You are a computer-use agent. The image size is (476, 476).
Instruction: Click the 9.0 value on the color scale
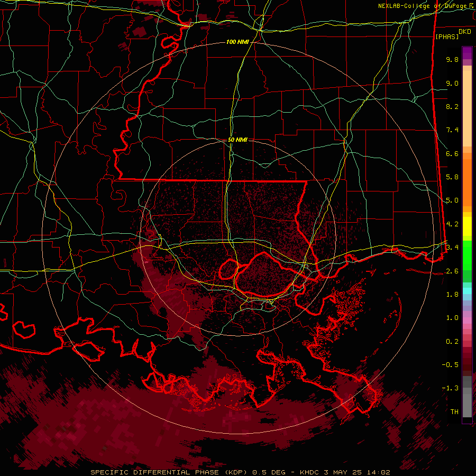(452, 83)
